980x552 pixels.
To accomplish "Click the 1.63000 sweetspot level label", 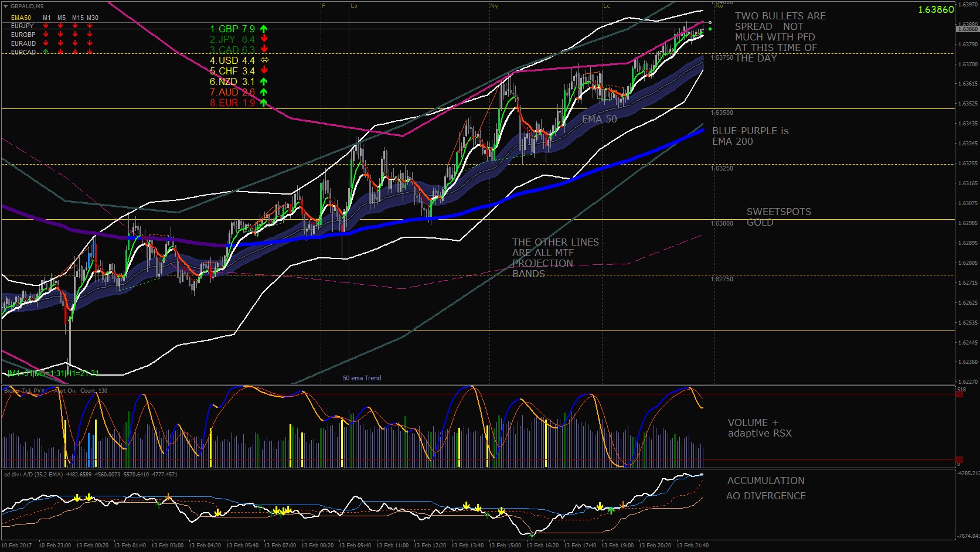I will click(722, 223).
